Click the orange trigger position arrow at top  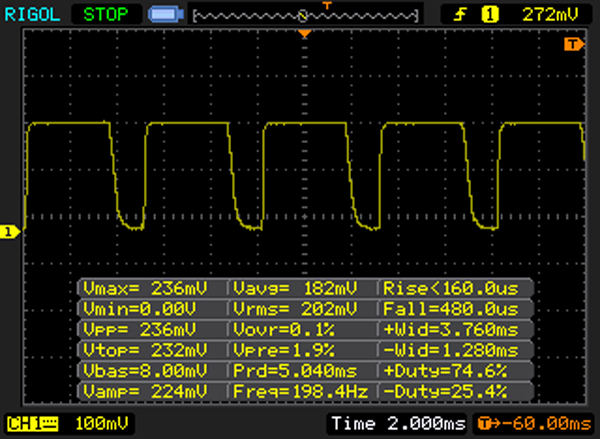pos(305,34)
